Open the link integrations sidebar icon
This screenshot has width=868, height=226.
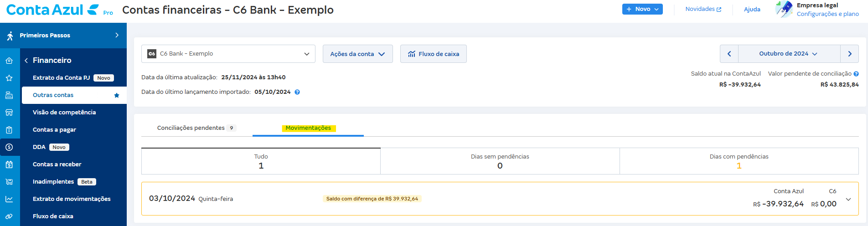pyautogui.click(x=9, y=216)
